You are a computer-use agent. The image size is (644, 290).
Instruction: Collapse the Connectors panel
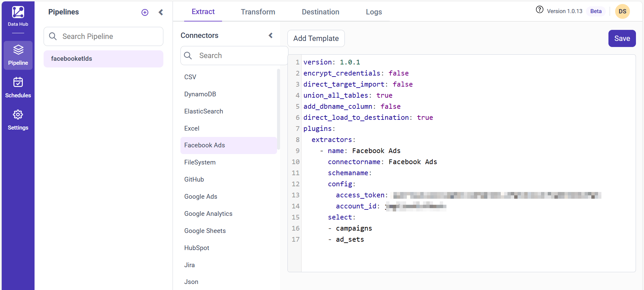(271, 36)
